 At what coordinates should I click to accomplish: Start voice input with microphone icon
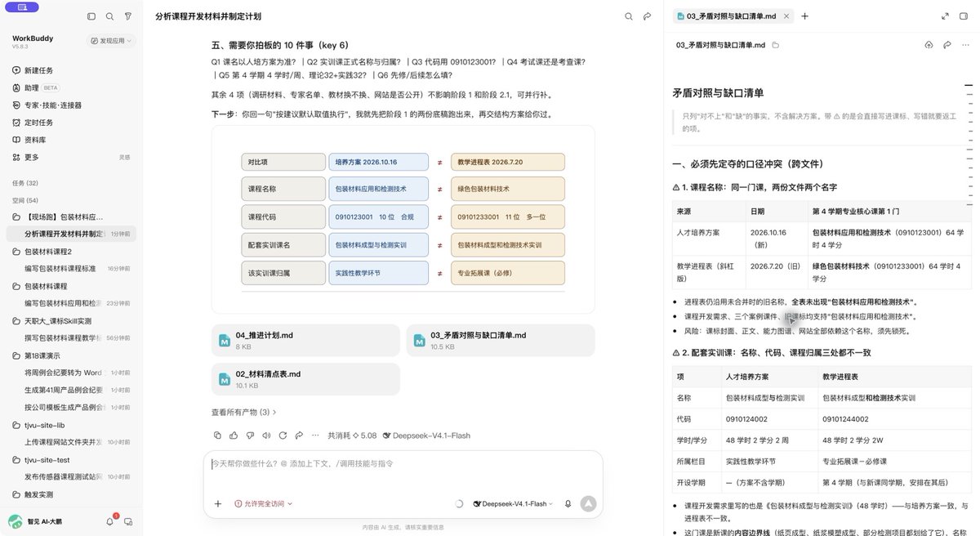pos(568,504)
